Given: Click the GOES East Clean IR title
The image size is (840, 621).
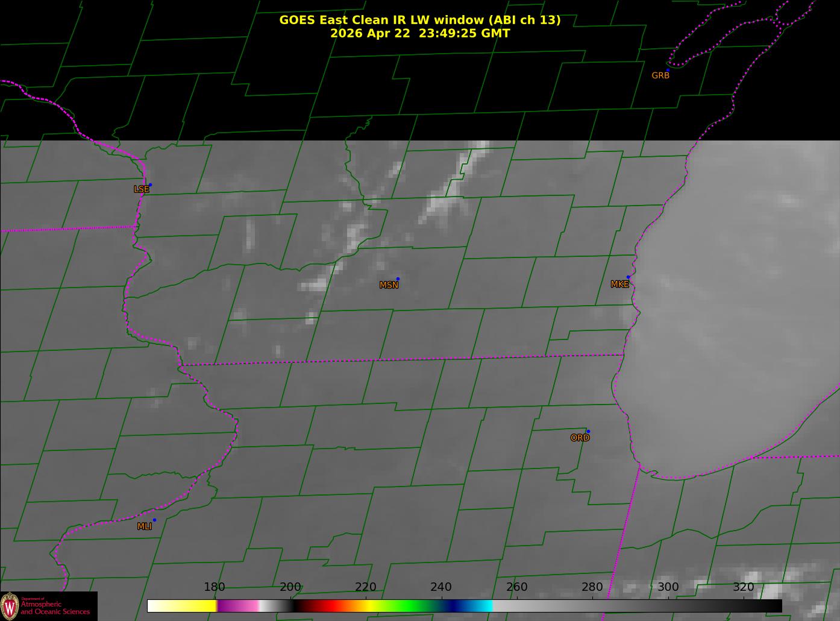Looking at the screenshot, I should (x=419, y=20).
